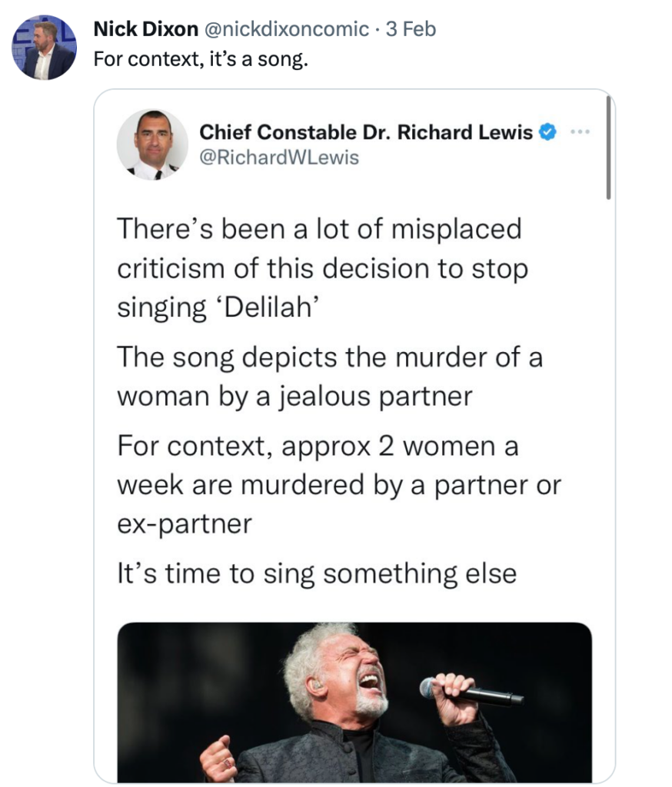This screenshot has height=787, width=672.
Task: Open Nick Dixon's profile picture
Action: (44, 48)
